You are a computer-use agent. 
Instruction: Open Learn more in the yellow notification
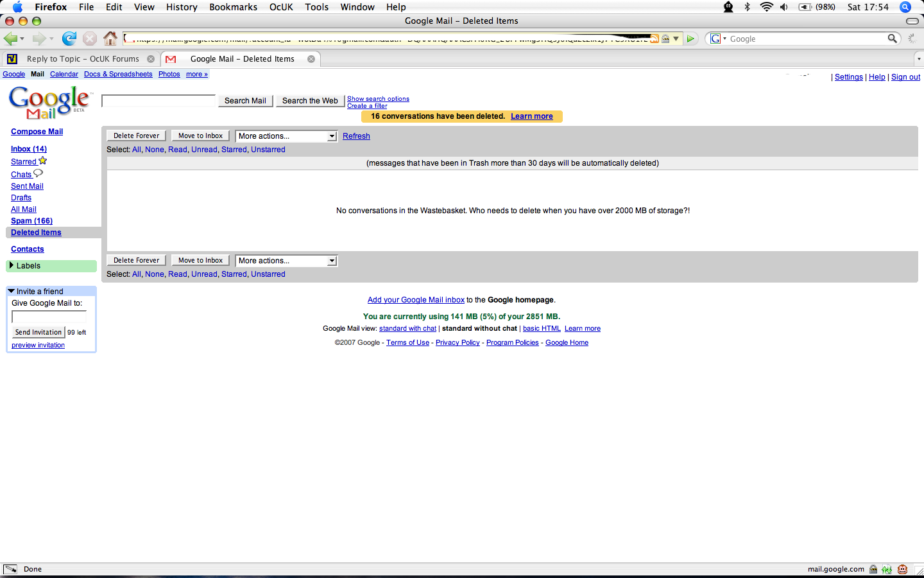[x=531, y=116]
